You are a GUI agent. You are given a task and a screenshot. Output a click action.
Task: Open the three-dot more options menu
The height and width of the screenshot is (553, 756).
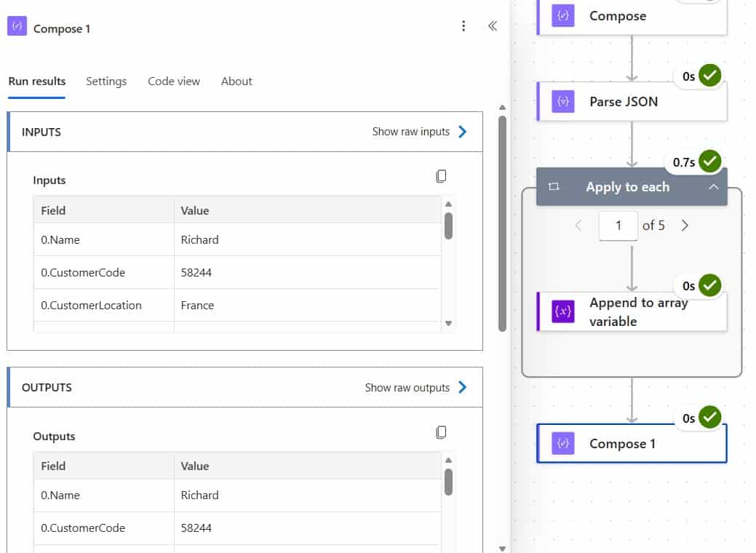point(463,26)
